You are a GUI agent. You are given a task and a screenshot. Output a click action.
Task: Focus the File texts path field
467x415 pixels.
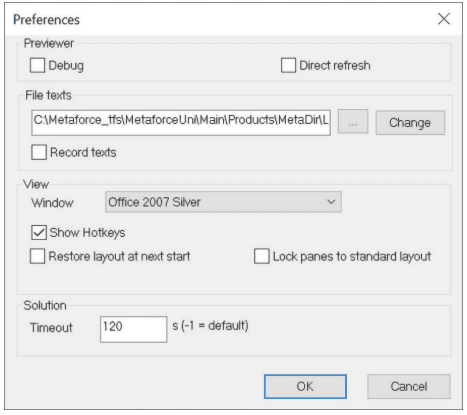click(181, 123)
